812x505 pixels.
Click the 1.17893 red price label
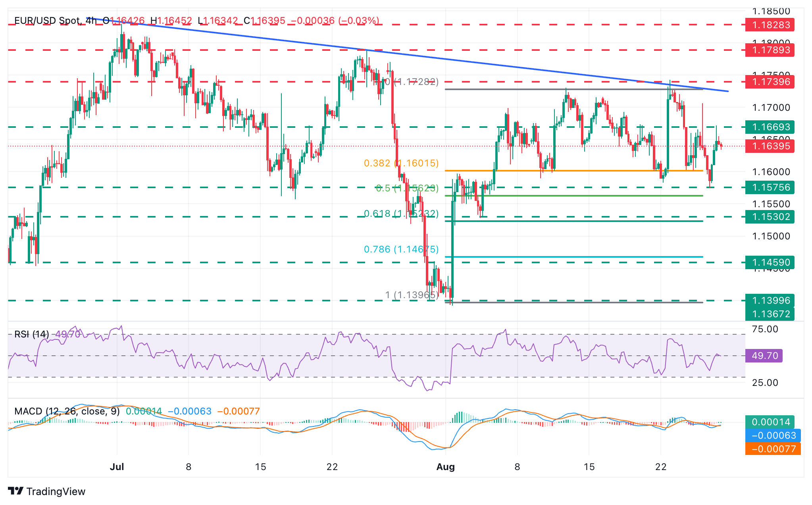coord(770,50)
